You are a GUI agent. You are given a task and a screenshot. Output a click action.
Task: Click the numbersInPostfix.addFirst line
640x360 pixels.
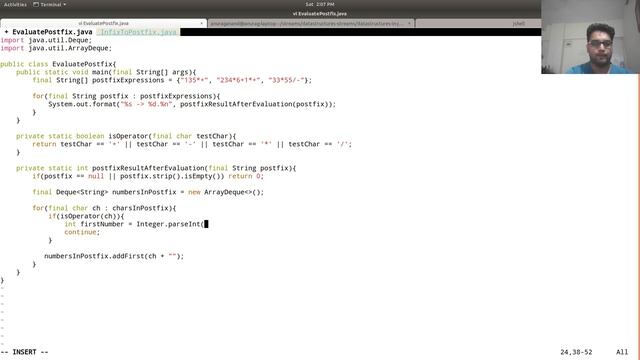pos(114,256)
